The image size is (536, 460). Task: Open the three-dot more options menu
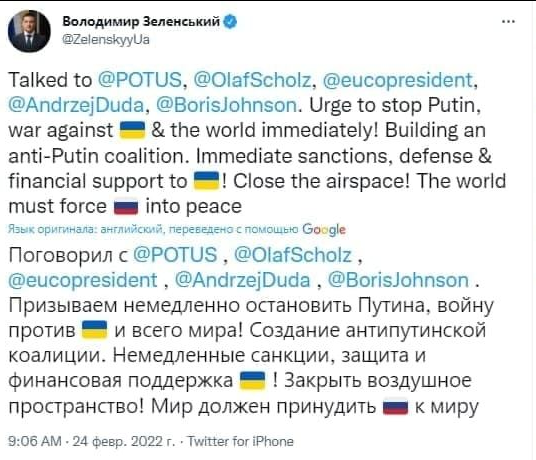pyautogui.click(x=508, y=22)
